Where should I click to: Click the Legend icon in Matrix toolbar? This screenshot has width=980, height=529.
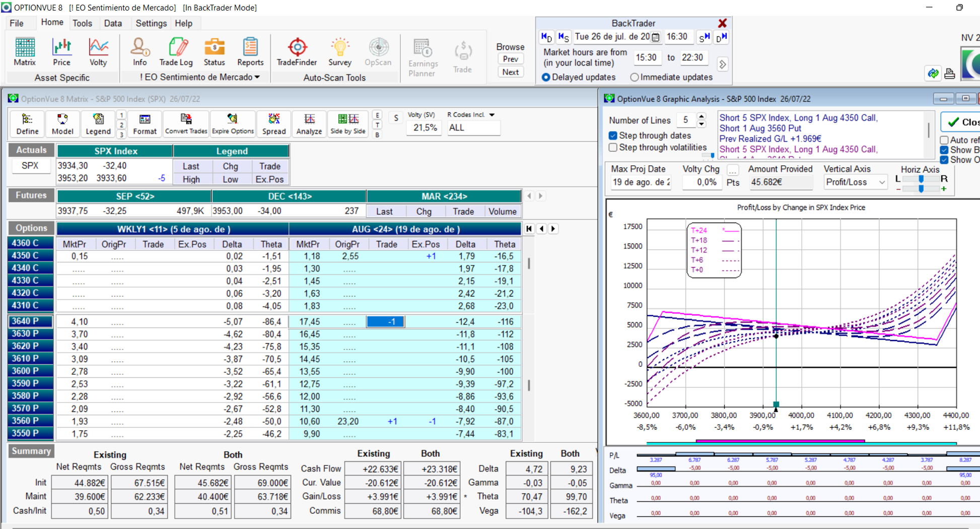(x=98, y=124)
